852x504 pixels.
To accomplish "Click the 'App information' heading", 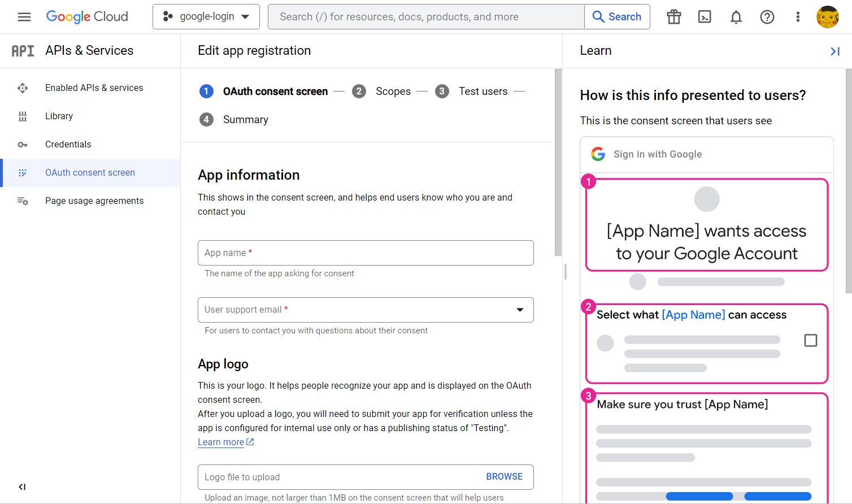I will tap(249, 175).
